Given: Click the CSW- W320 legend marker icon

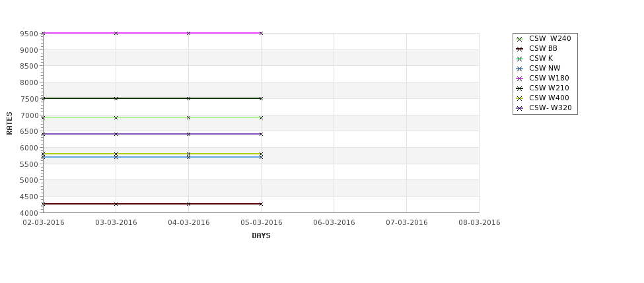Looking at the screenshot, I should click(520, 109).
